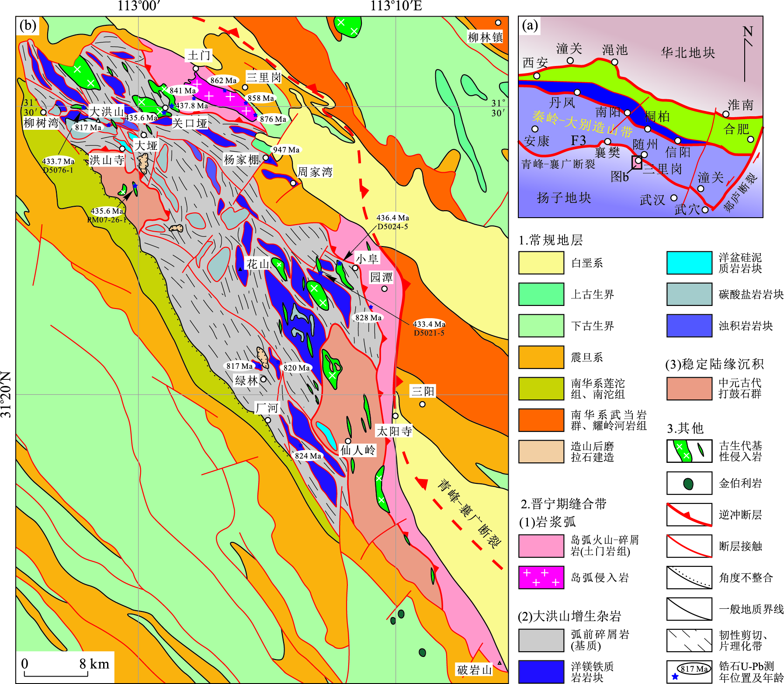Select the angular unconformity (角度不整合) legend symbol
This screenshot has width=784, height=684.
pyautogui.click(x=689, y=577)
